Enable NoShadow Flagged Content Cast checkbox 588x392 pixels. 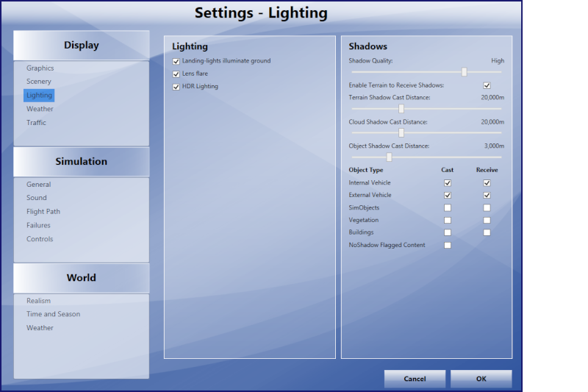[x=448, y=246]
